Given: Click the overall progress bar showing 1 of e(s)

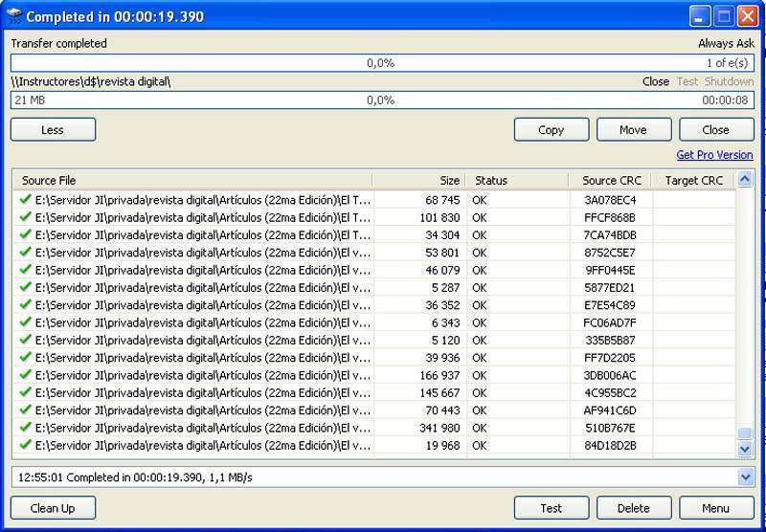Looking at the screenshot, I should [x=382, y=63].
